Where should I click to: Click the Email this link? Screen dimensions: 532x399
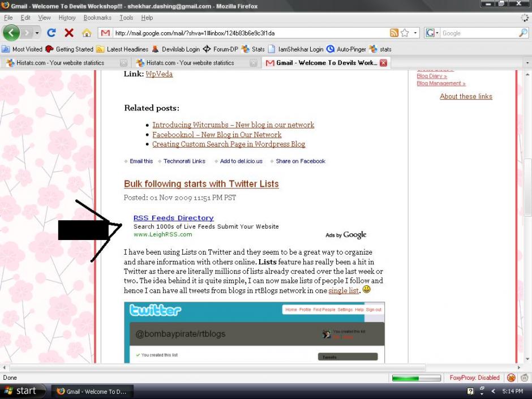[141, 161]
